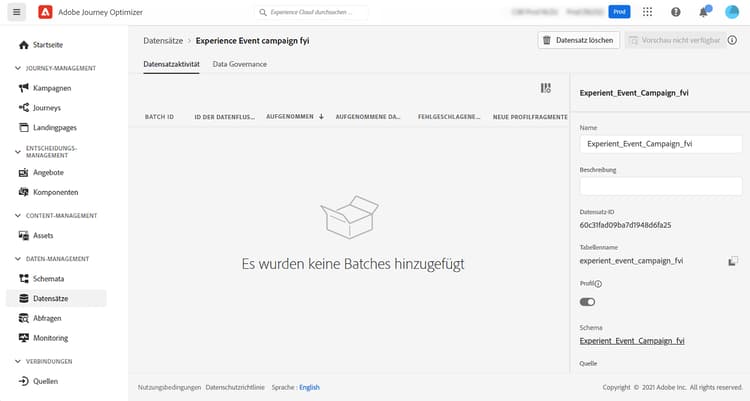The height and width of the screenshot is (401, 750).
Task: Click the Fehlgeschlagene... column header
Action: click(449, 117)
